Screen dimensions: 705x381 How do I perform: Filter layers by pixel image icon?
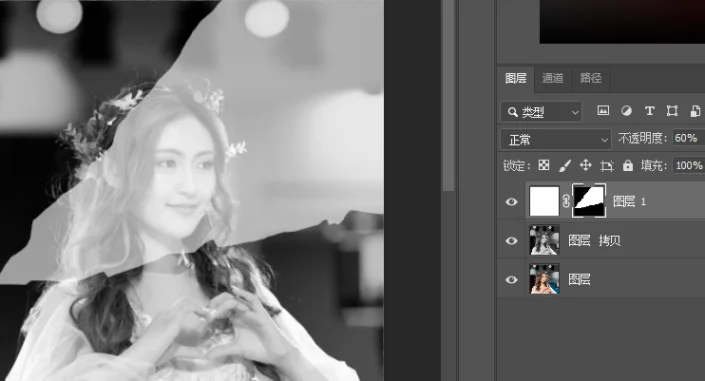(x=603, y=111)
